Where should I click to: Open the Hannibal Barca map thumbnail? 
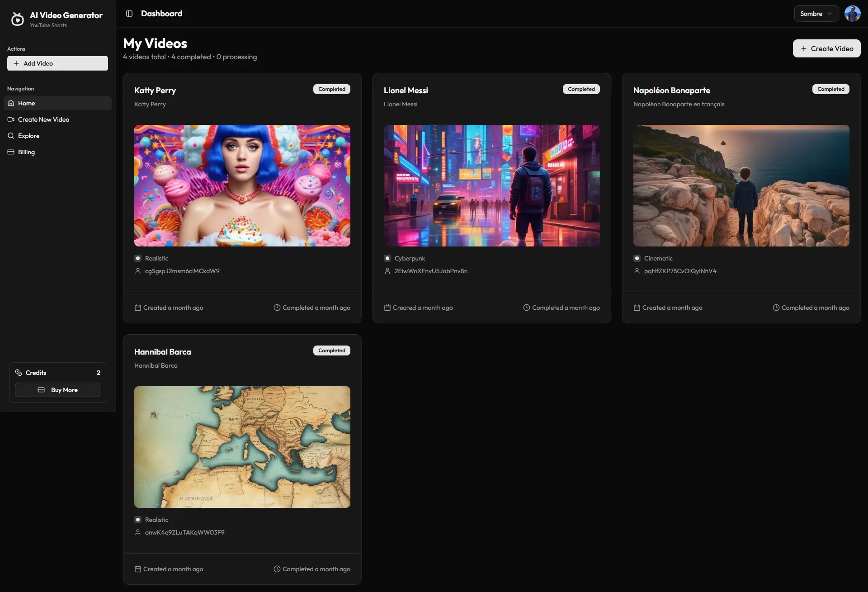click(x=242, y=447)
